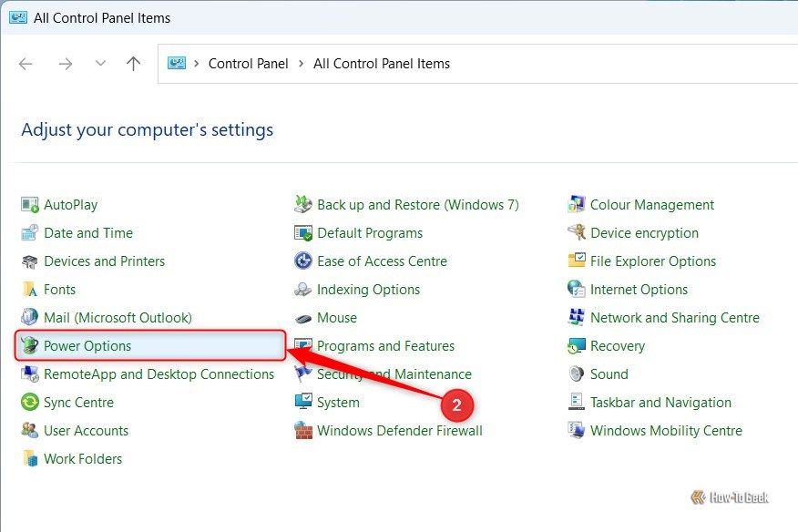The width and height of the screenshot is (798, 532).
Task: Open RemoteApp and Desktop Connections link
Action: (x=159, y=373)
